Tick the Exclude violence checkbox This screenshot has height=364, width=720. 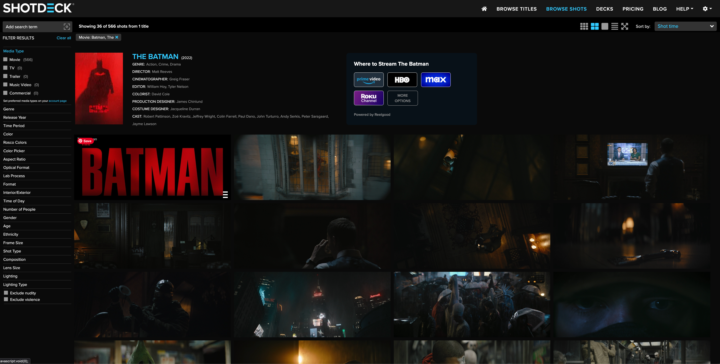[6, 299]
